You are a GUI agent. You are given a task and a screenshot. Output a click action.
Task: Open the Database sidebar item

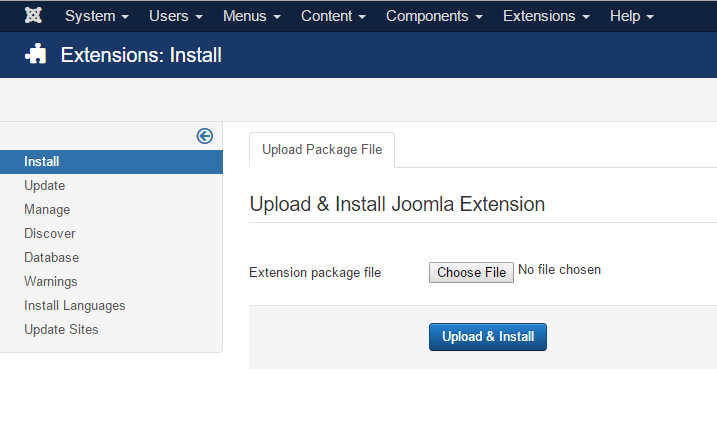(x=52, y=257)
